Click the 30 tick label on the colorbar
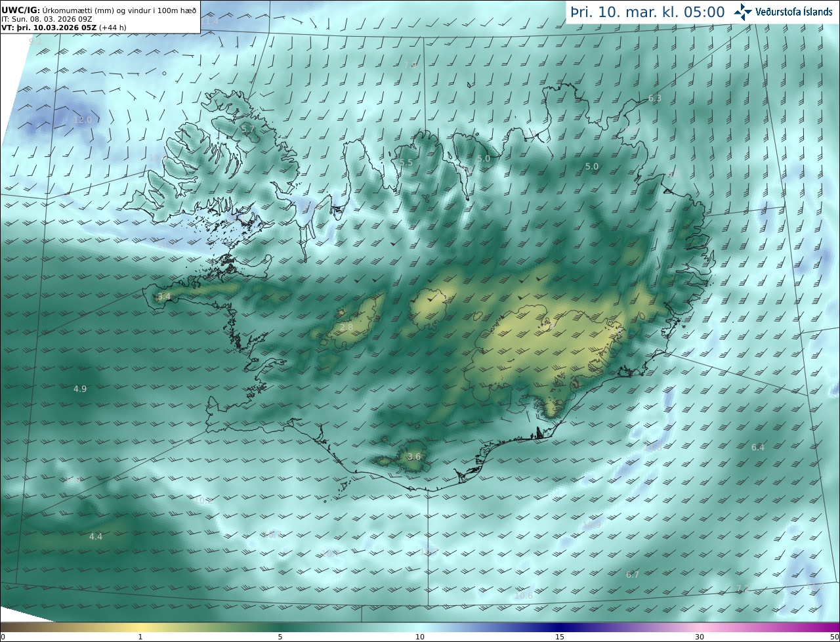 point(700,637)
